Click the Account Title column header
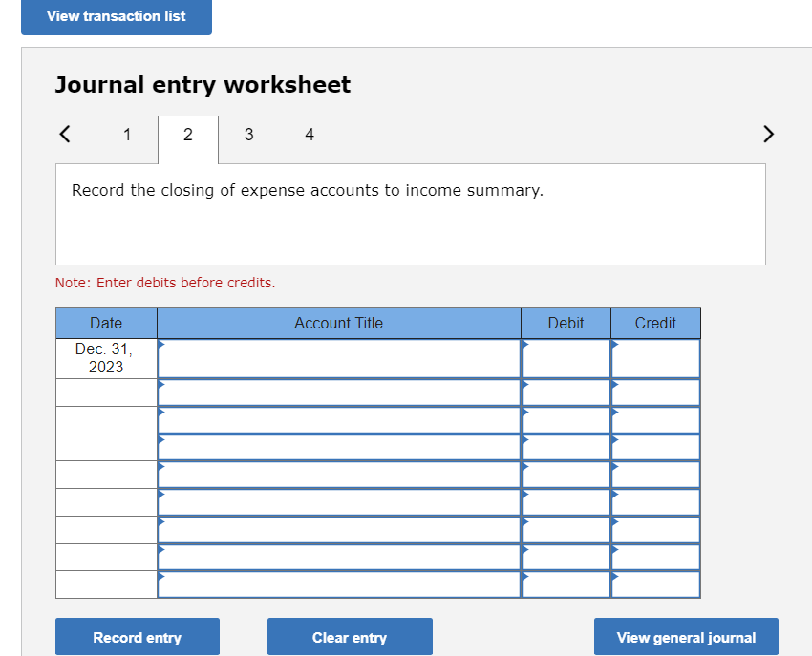 tap(339, 323)
